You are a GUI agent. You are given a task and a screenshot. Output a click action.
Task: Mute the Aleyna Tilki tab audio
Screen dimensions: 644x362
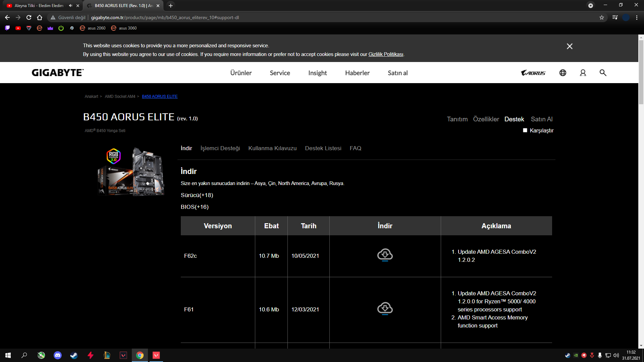coord(70,6)
